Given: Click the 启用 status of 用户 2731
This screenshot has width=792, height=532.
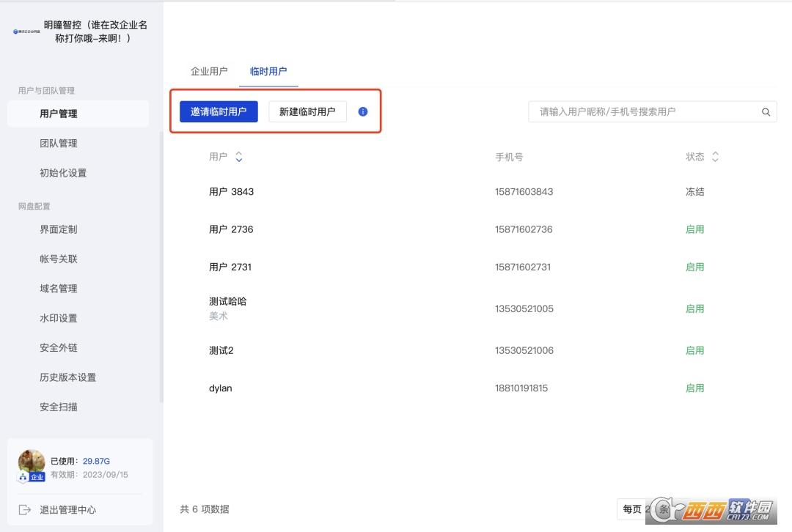Looking at the screenshot, I should [695, 267].
